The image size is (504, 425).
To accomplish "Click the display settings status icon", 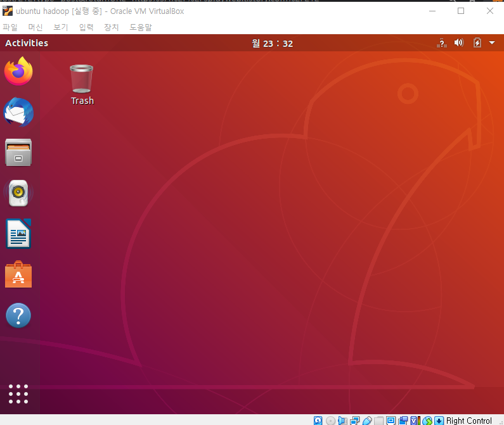I will tap(391, 421).
